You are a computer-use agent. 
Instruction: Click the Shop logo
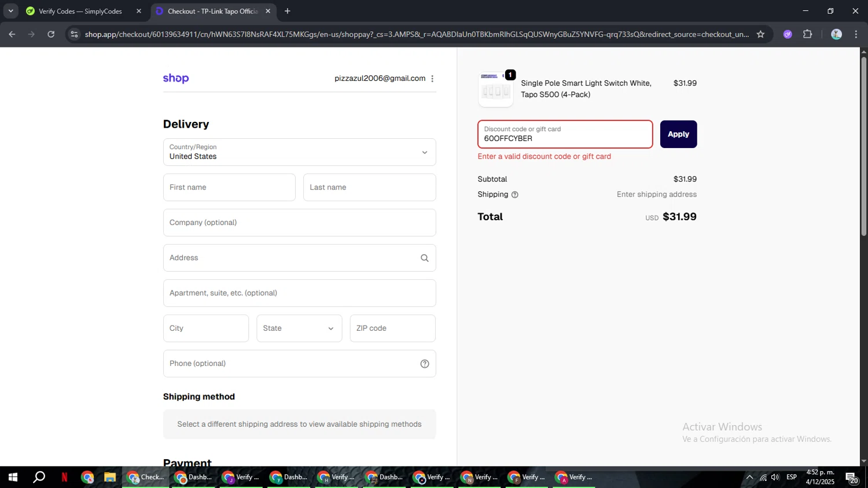coord(176,78)
